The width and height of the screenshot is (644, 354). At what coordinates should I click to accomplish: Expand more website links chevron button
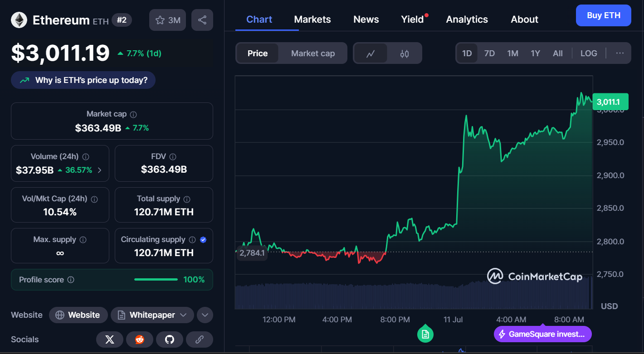(205, 315)
